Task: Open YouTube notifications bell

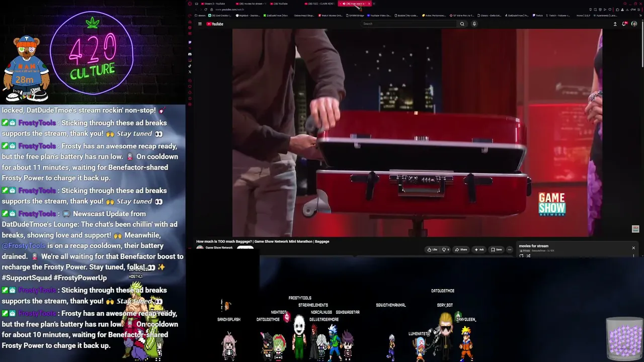Action: 624,24
